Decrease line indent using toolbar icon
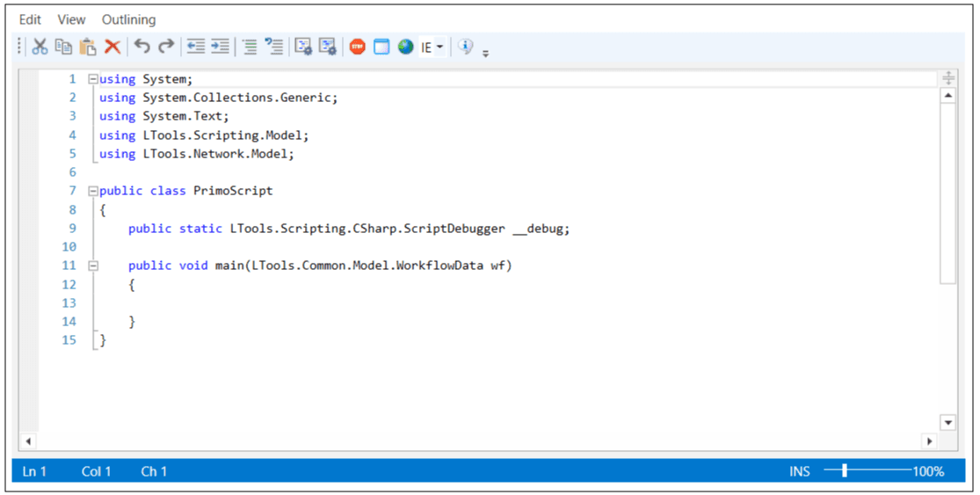Viewport: 980px width, 495px height. click(196, 47)
